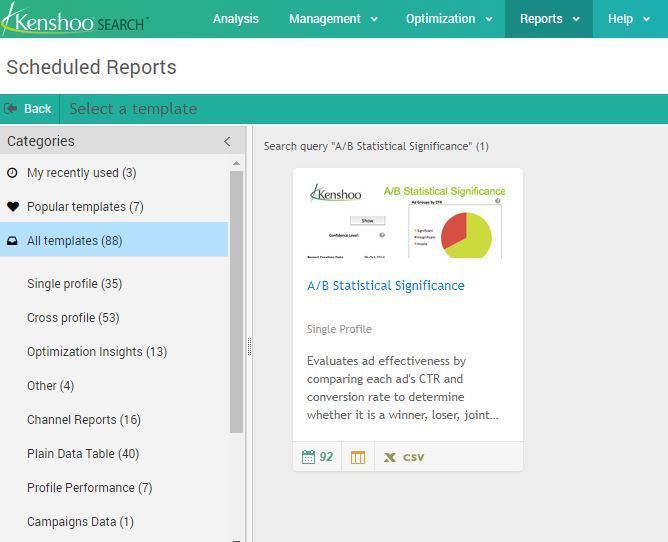Expand the Help dropdown arrow

(x=646, y=19)
